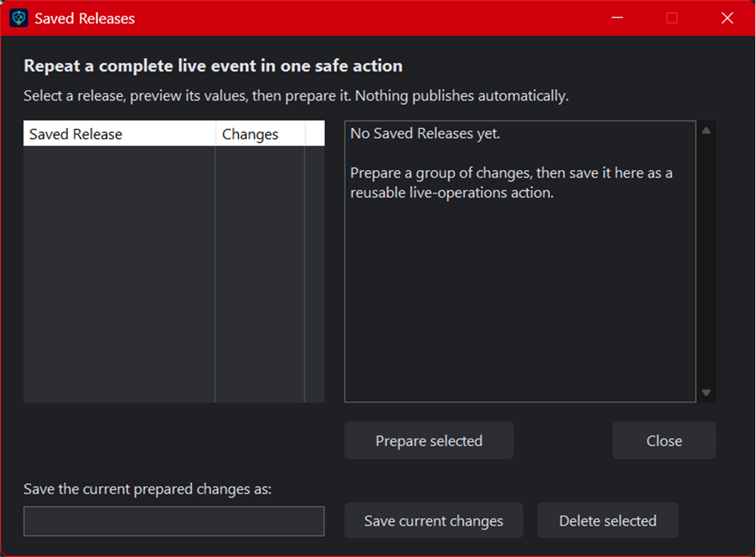Click the Close button beside Prepare selected
756x557 pixels.
[x=664, y=440]
